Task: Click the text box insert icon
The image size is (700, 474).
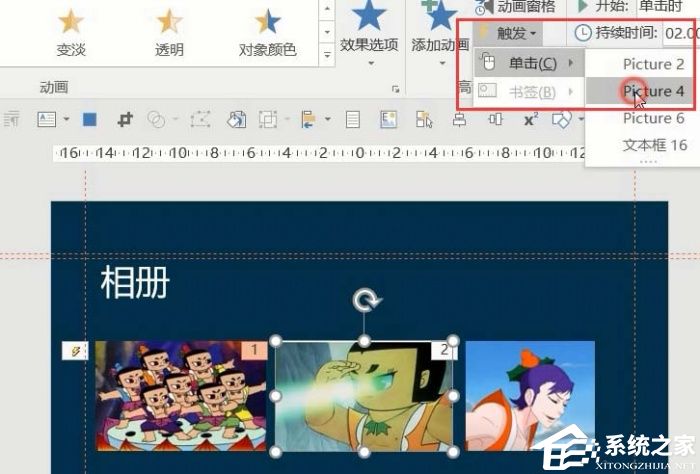Action: [x=47, y=119]
